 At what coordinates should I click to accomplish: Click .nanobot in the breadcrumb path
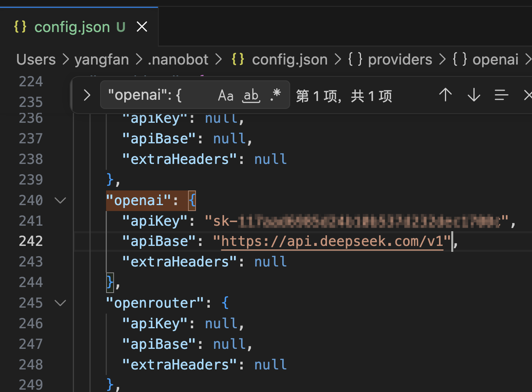coord(178,59)
